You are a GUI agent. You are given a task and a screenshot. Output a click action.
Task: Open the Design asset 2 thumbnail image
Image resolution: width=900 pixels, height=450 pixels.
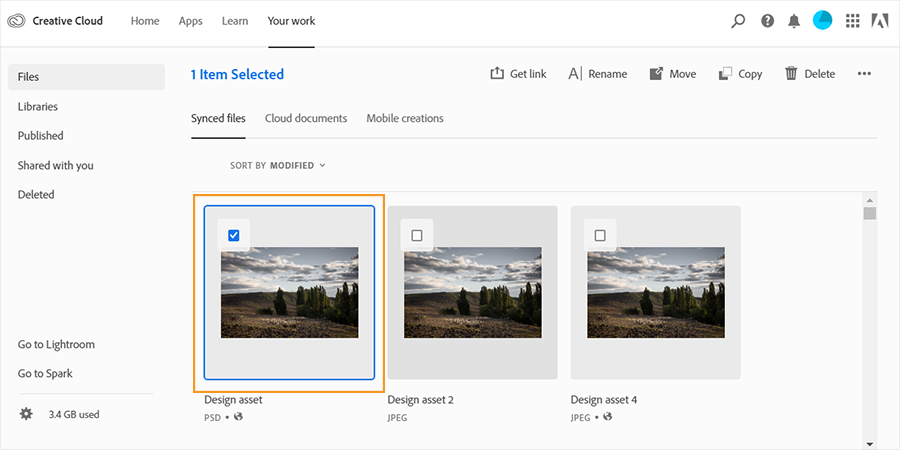pyautogui.click(x=472, y=292)
